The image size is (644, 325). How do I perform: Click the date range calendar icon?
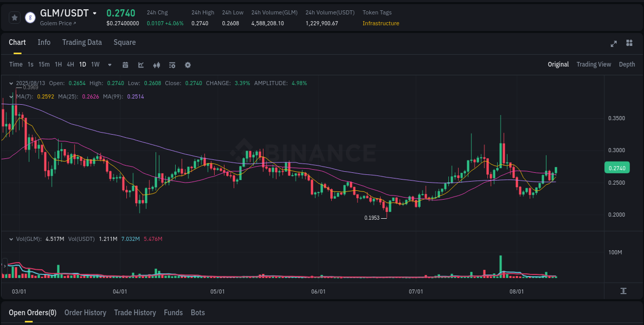click(x=126, y=65)
